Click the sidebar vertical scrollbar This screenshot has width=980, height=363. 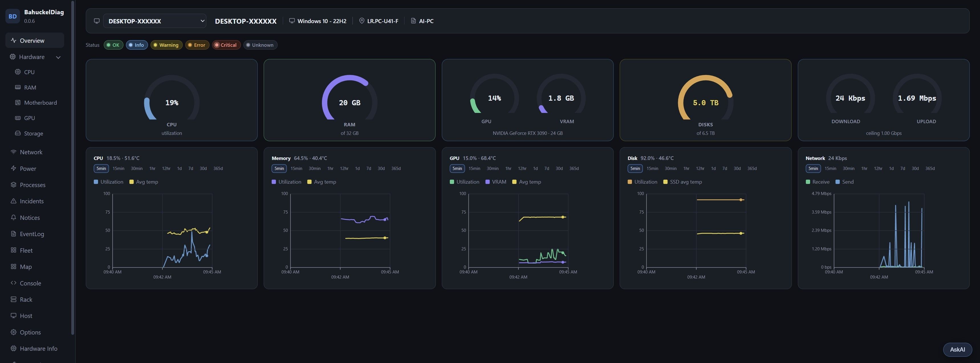pyautogui.click(x=73, y=167)
